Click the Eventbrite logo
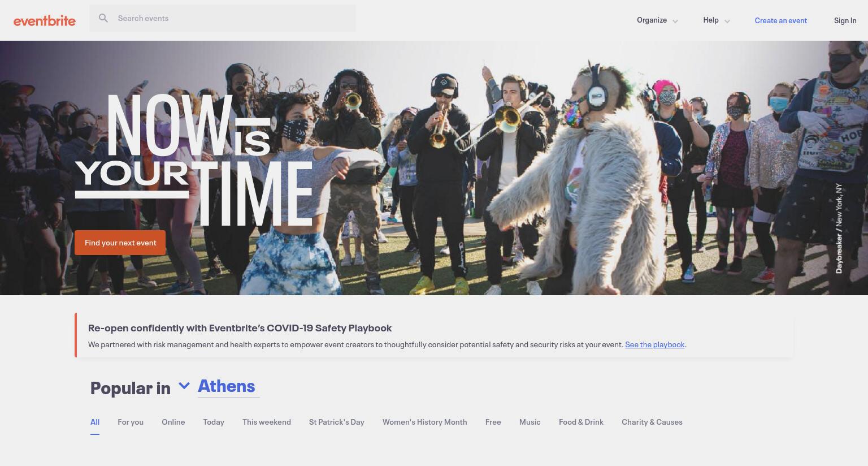 (x=45, y=20)
